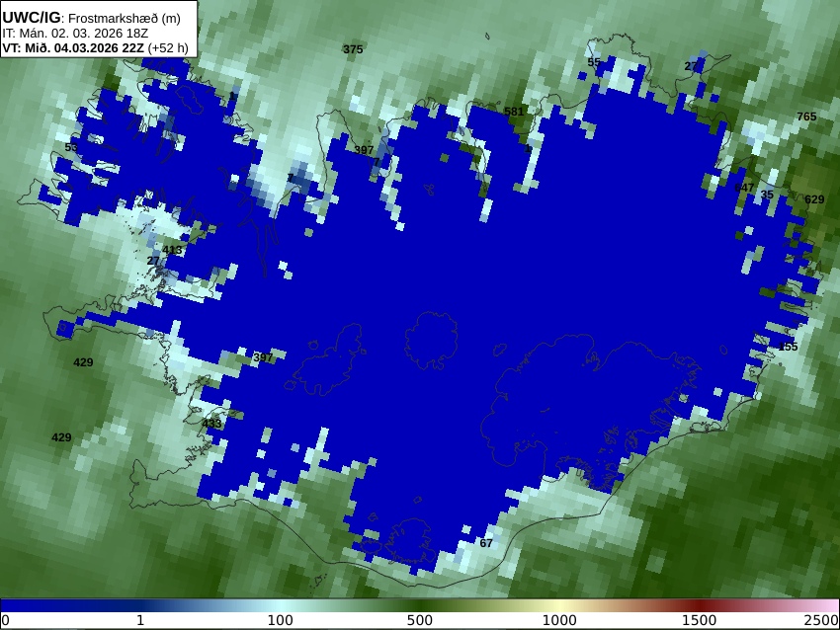This screenshot has width=840, height=630.
Task: Select the 397 label just above the 7
Action: (364, 150)
